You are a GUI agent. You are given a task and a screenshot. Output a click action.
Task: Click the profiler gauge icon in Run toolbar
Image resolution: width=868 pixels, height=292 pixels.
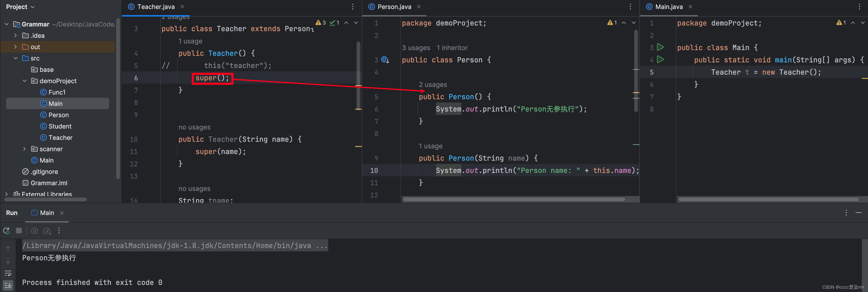[x=47, y=231]
